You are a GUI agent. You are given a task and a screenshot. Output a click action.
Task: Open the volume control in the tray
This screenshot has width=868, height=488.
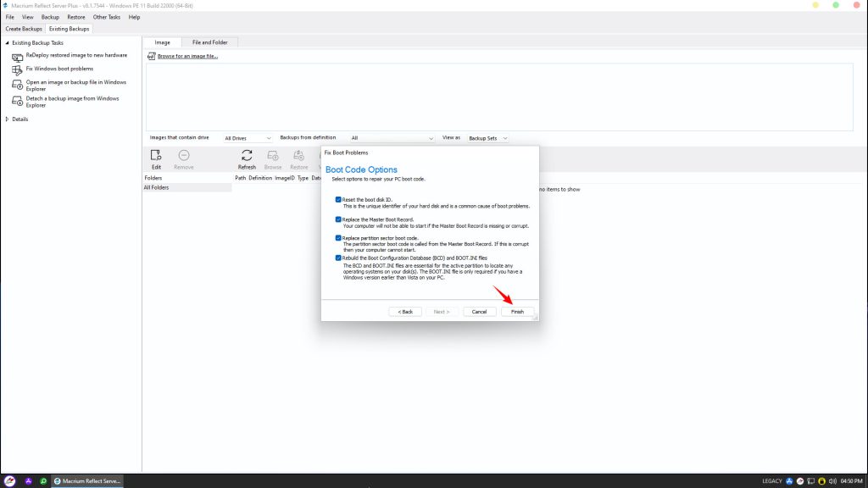point(832,481)
